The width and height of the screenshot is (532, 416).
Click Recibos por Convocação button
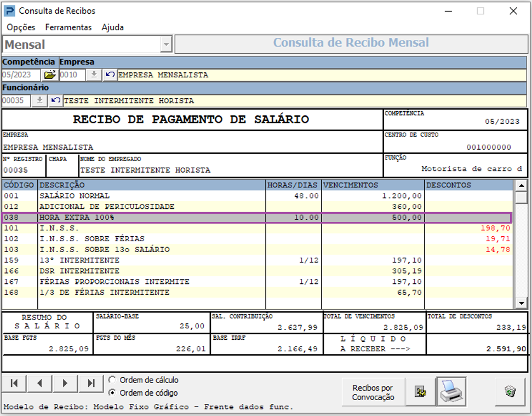pyautogui.click(x=373, y=392)
